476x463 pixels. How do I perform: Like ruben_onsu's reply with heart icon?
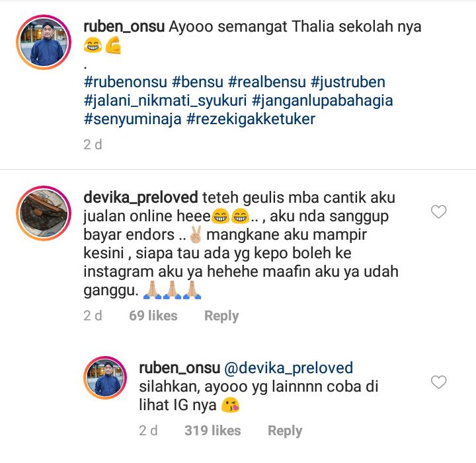(x=439, y=382)
